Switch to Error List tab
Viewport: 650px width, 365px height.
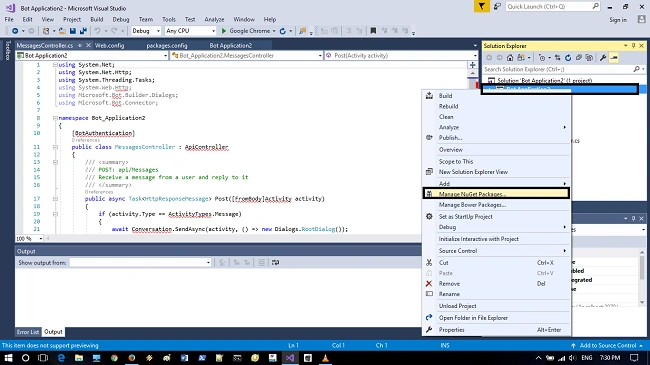[28, 332]
